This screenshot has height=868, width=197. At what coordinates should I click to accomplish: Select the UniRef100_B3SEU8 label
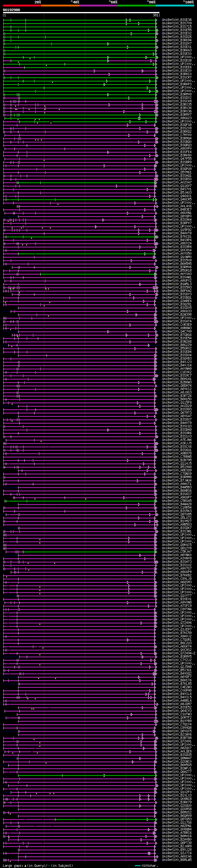click(x=177, y=60)
